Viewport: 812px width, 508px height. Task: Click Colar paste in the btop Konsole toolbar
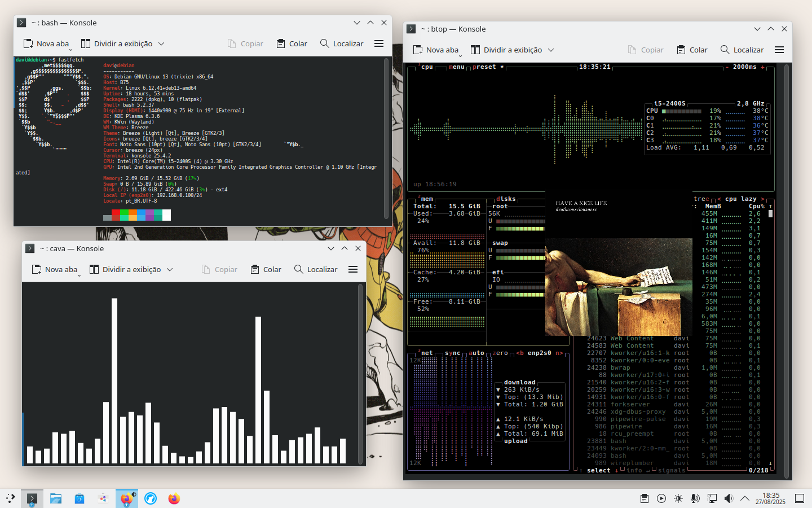[692, 50]
